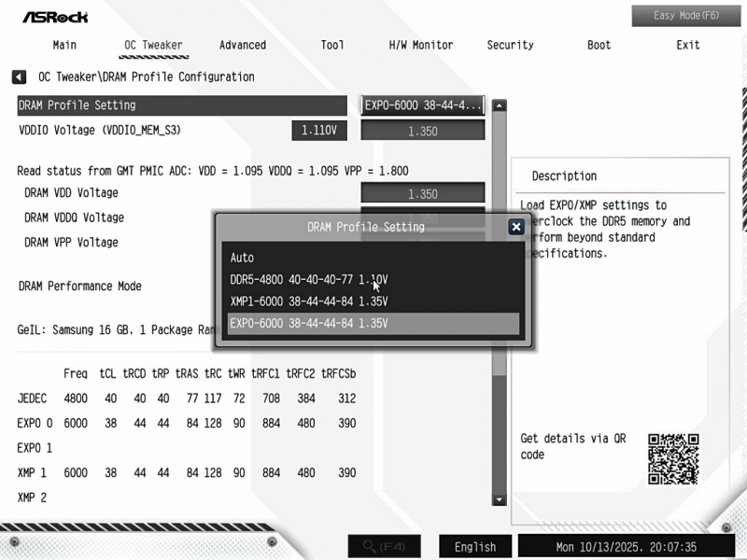Click the scrollbar down arrow
The image size is (747, 560).
(x=500, y=501)
